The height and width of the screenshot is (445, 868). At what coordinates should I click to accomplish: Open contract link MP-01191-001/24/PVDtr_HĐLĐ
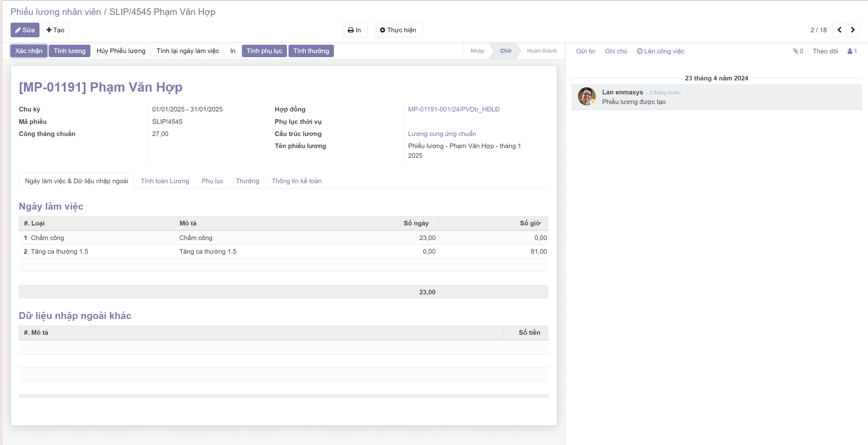click(x=454, y=109)
